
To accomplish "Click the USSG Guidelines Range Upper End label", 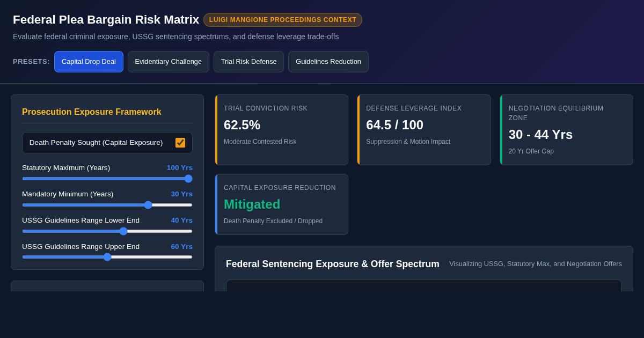I will click(x=81, y=247).
